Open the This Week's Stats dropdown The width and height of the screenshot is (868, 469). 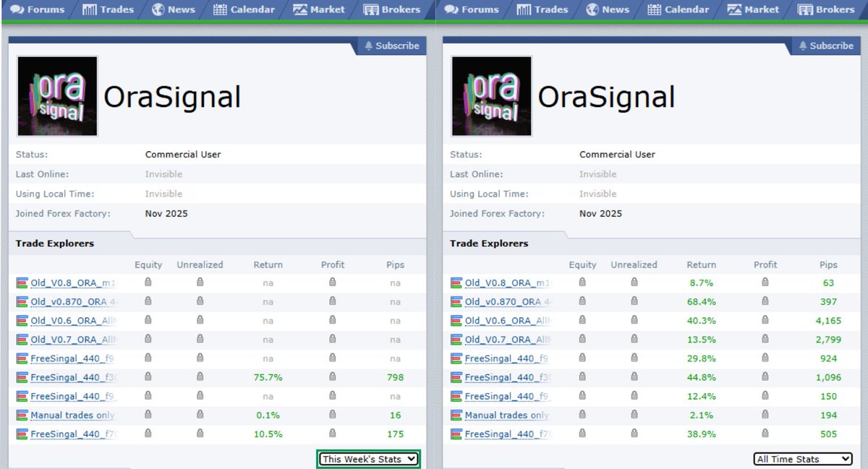[x=370, y=459]
